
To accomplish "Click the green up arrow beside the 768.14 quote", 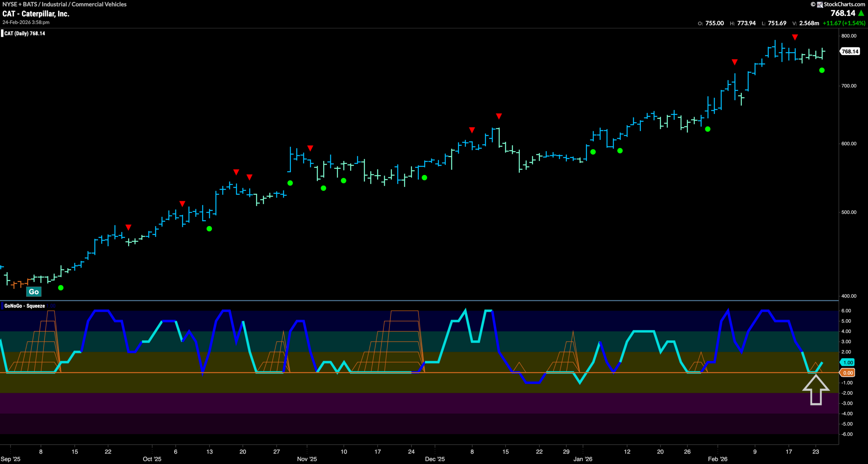I will click(x=861, y=13).
